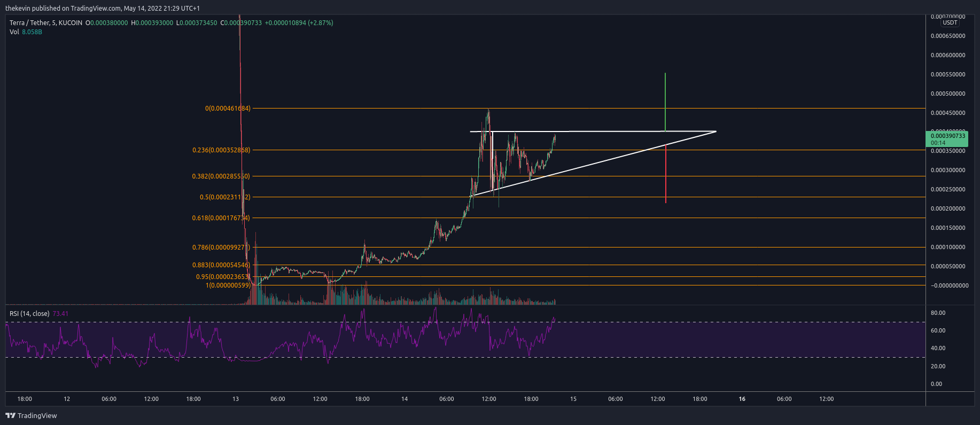Click the 0.000050000 price axis label
The width and height of the screenshot is (980, 425).
click(948, 267)
